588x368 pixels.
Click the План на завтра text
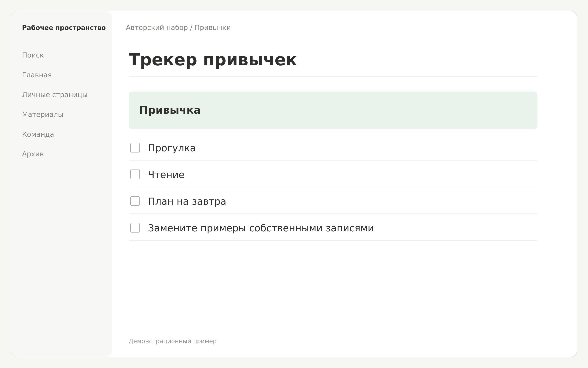[x=187, y=201]
